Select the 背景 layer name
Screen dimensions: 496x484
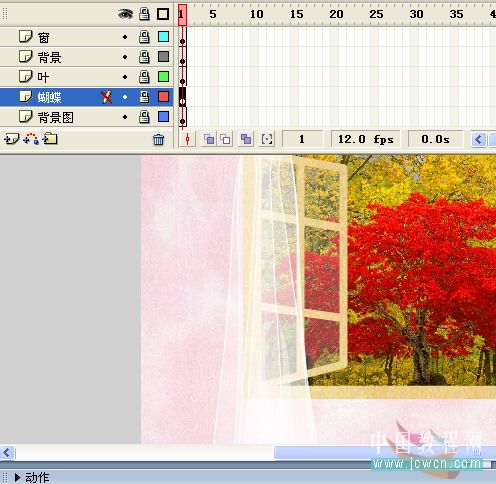click(49, 57)
